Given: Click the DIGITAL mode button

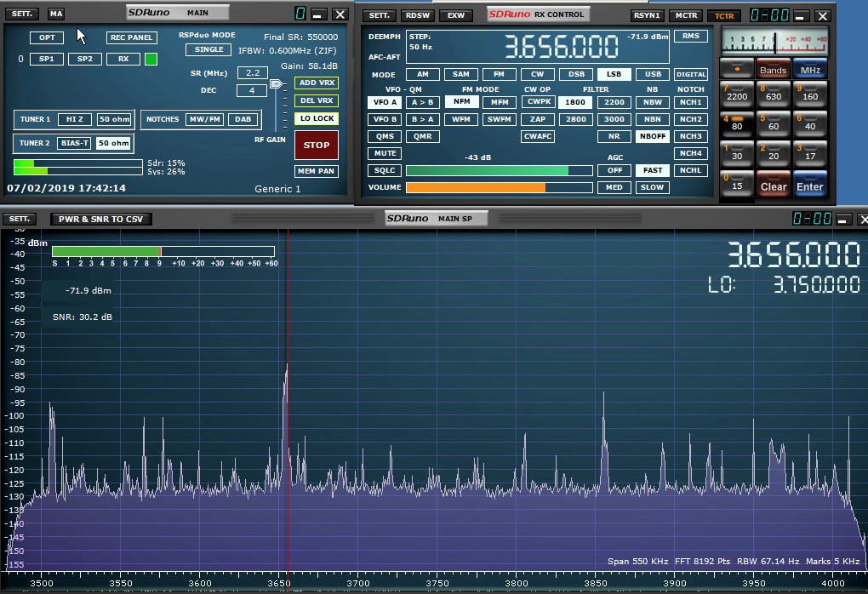Looking at the screenshot, I should pos(690,74).
